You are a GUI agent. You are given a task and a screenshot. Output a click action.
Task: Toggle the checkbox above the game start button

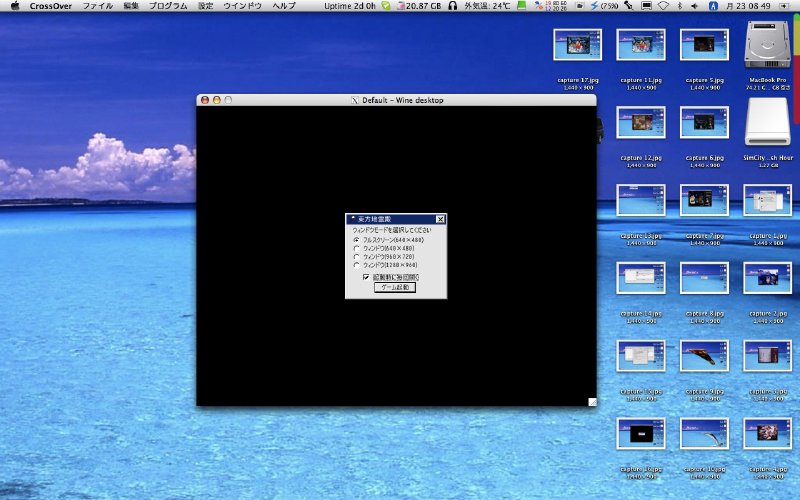367,277
